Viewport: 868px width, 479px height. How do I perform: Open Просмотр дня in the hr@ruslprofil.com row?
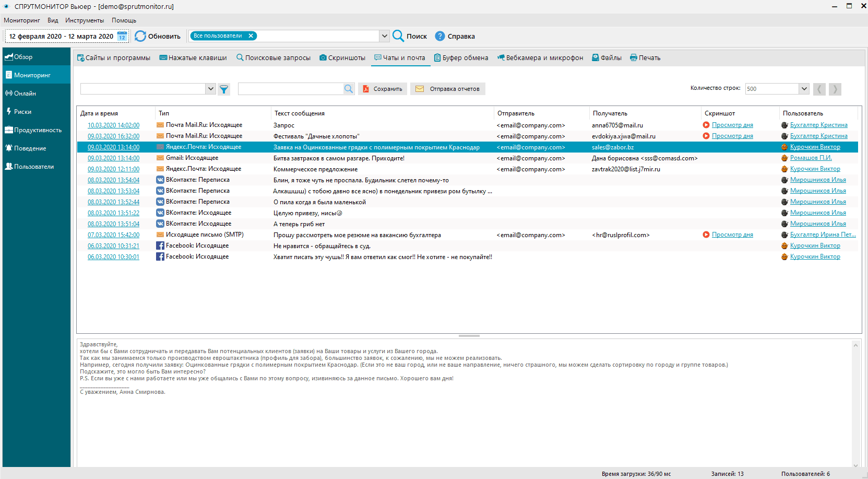(732, 235)
